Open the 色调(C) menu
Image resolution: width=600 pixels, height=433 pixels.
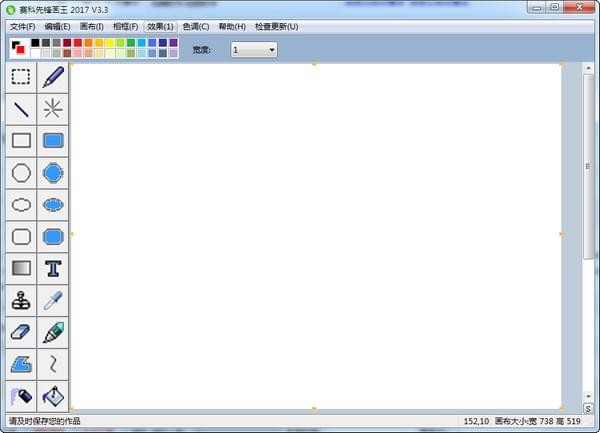pyautogui.click(x=197, y=26)
